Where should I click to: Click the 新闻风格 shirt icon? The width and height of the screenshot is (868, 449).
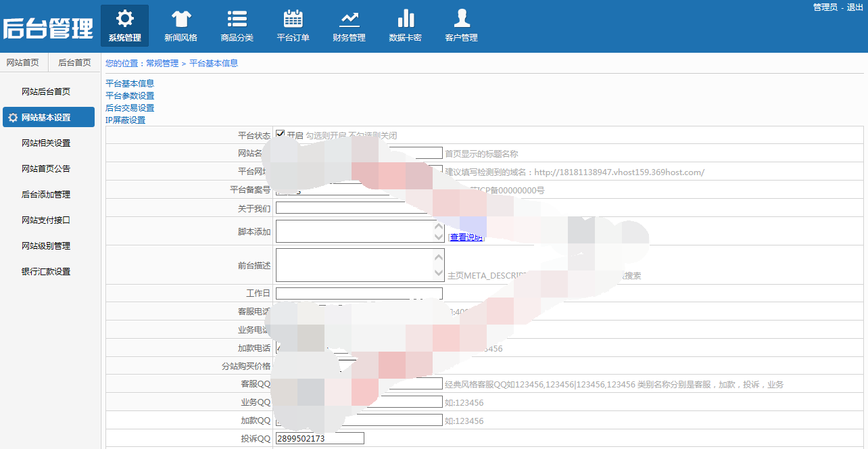point(180,18)
